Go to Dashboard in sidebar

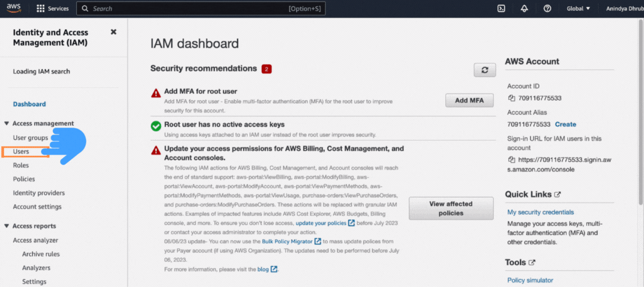tap(29, 104)
